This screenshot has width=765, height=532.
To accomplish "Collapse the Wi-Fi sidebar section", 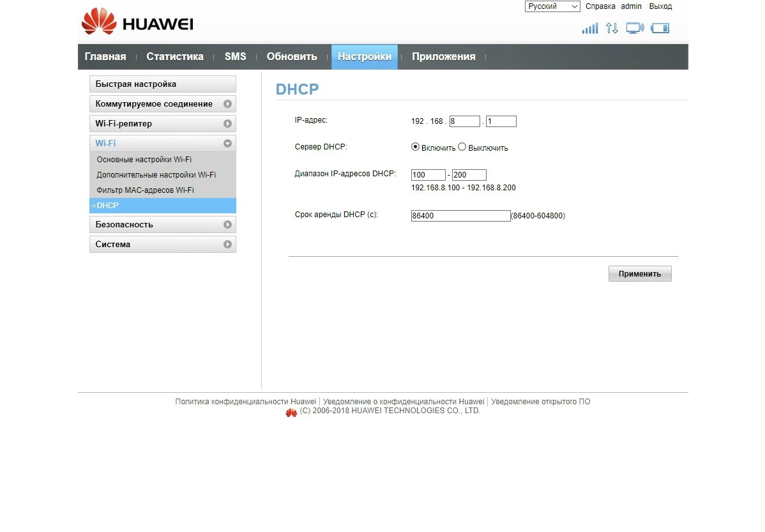I will point(162,144).
